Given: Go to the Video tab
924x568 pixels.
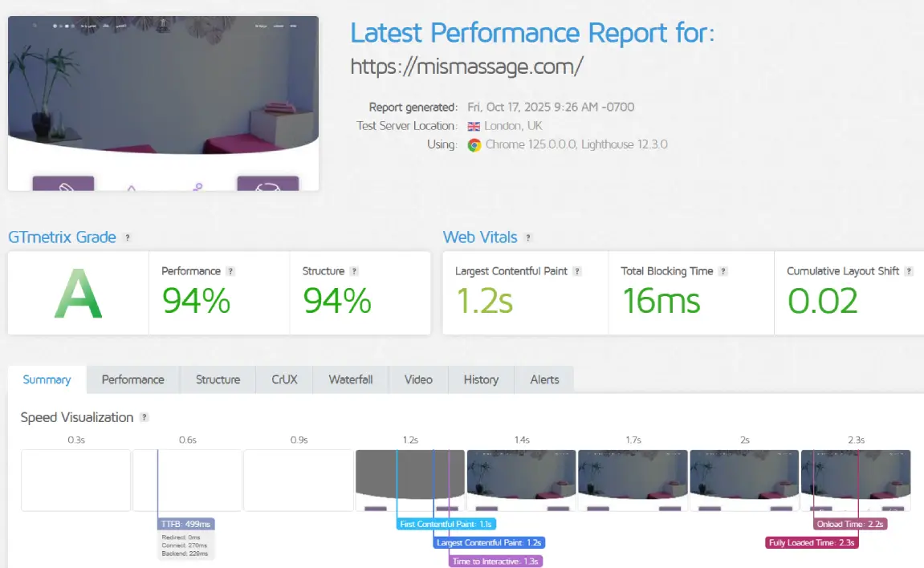Looking at the screenshot, I should coord(418,379).
